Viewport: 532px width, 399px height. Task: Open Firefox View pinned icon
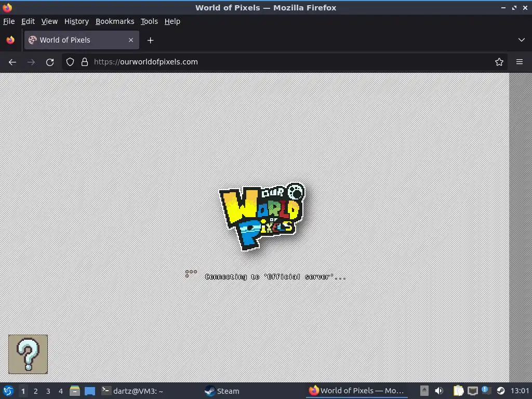click(x=10, y=40)
